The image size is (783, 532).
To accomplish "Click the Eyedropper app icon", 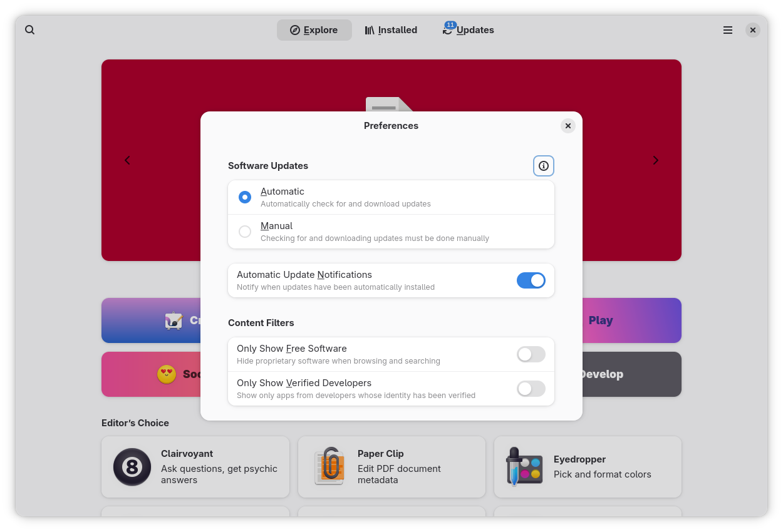I will 524,467.
